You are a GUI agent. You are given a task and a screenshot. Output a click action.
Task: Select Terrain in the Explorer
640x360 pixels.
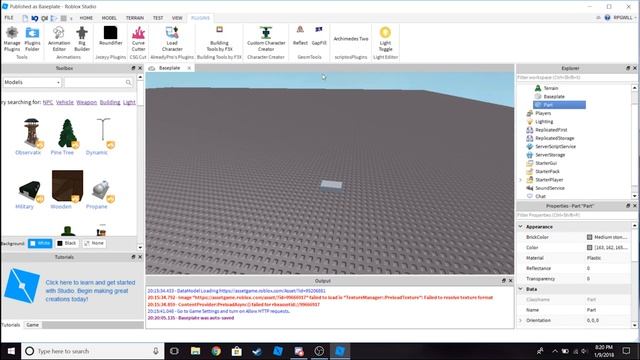pyautogui.click(x=551, y=88)
